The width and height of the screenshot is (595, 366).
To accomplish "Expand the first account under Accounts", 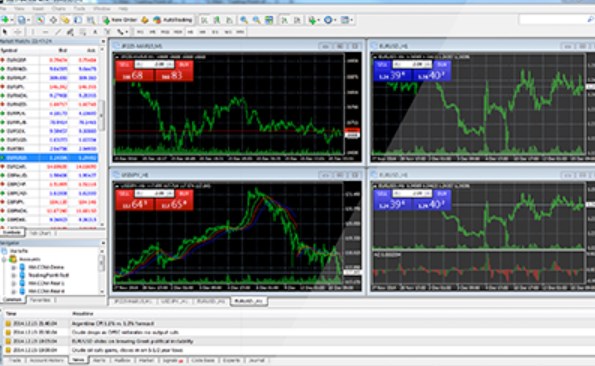I will (14, 267).
